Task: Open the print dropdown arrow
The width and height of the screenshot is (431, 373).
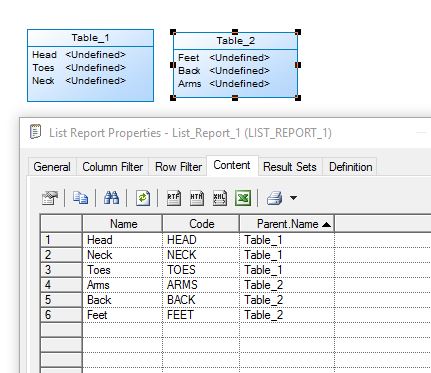Action: 293,198
